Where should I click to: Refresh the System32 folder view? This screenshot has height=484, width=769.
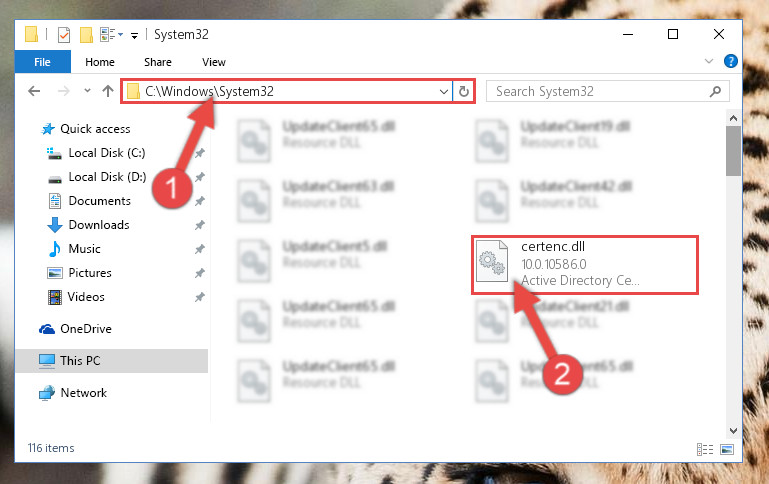(x=463, y=91)
